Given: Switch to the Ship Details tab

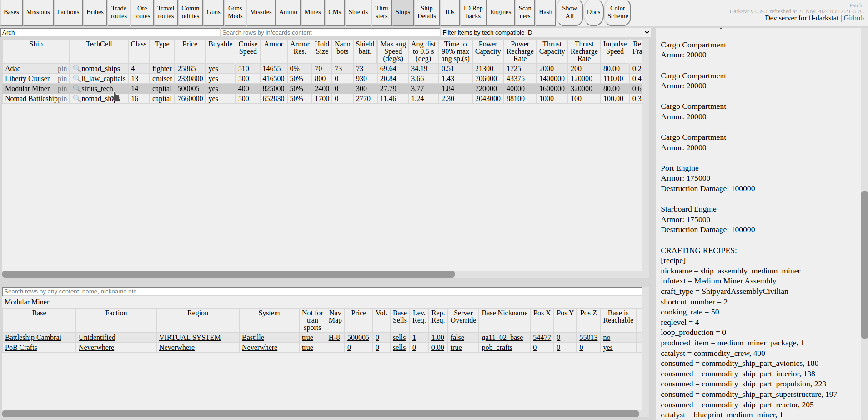Looking at the screenshot, I should click(x=426, y=12).
